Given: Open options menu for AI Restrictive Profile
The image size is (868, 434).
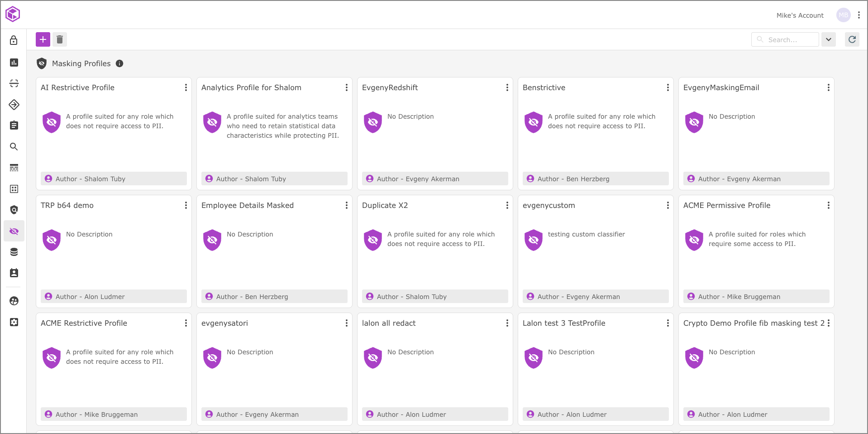Looking at the screenshot, I should coord(186,87).
